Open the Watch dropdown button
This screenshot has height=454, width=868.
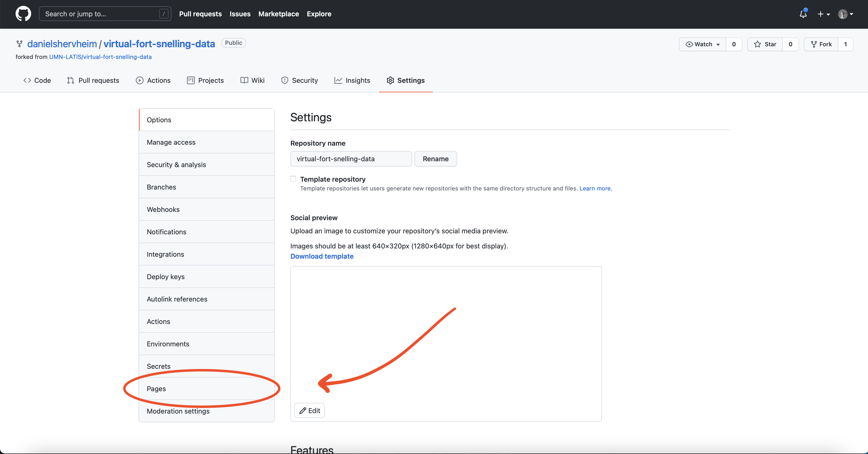pos(702,44)
